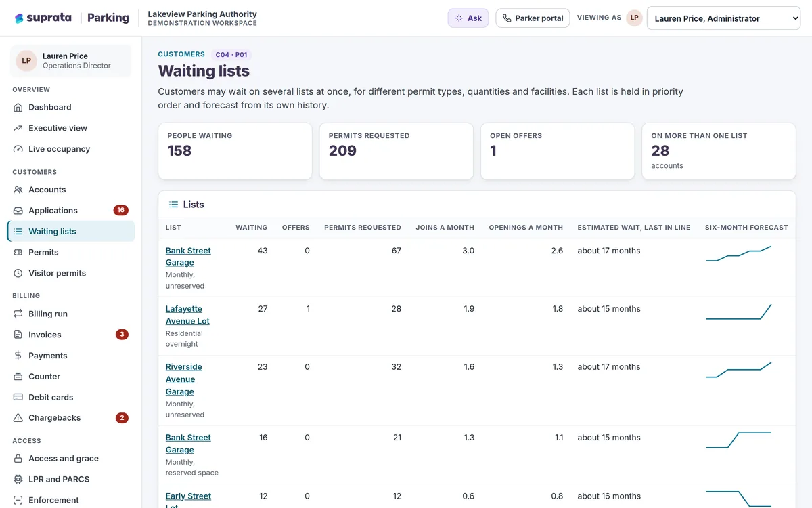Click the Lauren Price profile card
This screenshot has width=812, height=508.
click(x=71, y=61)
